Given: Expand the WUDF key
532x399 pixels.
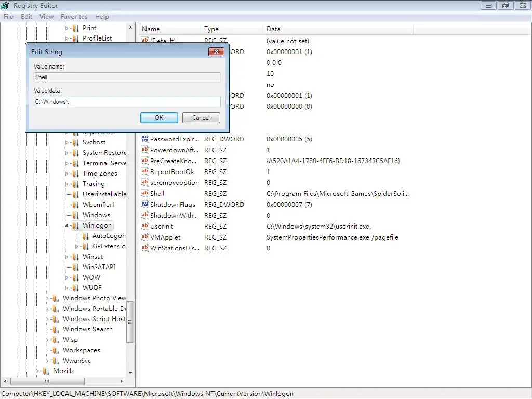Looking at the screenshot, I should click(67, 288).
